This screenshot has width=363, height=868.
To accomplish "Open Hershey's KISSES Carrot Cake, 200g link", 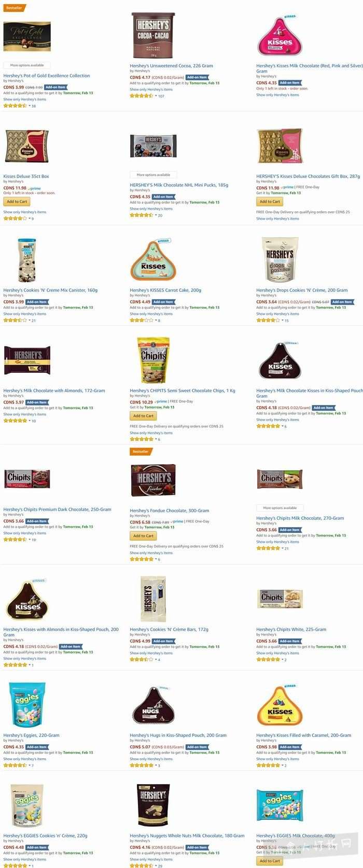I will pyautogui.click(x=165, y=290).
